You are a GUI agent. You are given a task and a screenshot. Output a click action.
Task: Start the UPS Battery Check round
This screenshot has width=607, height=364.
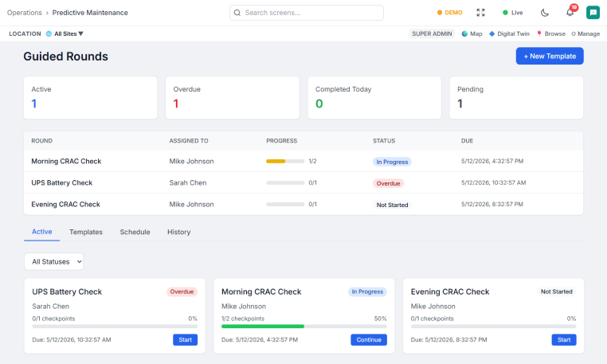pos(185,339)
